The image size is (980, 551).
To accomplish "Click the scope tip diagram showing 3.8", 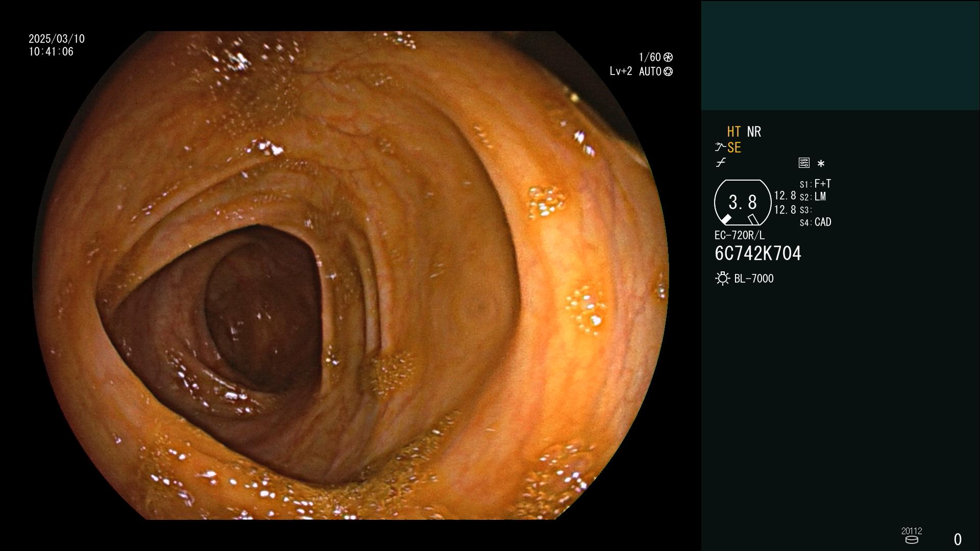I will (743, 203).
